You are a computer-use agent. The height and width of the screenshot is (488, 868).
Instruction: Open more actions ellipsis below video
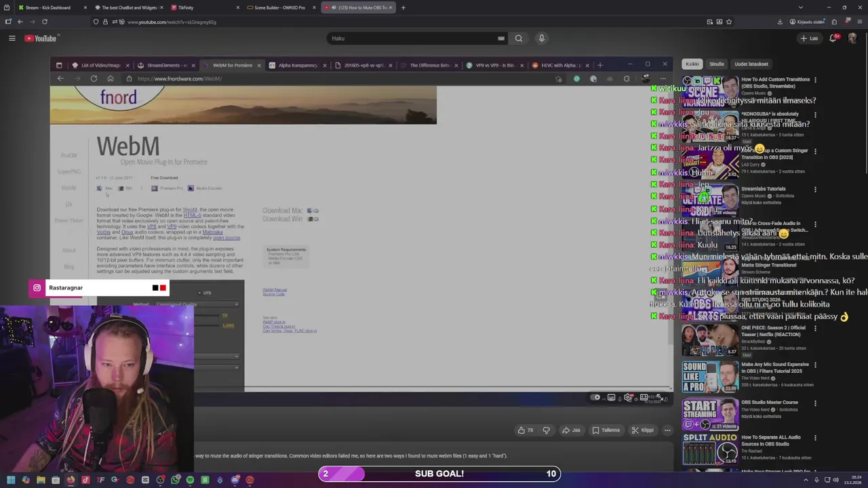click(x=667, y=430)
